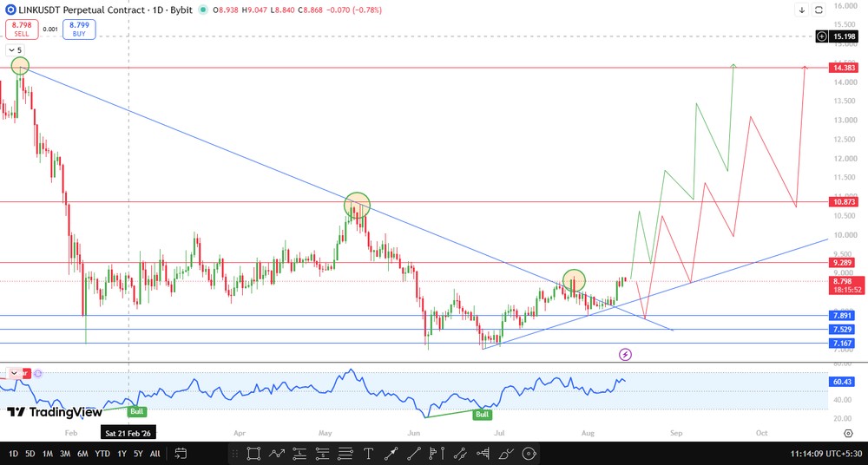Select the 3M time range
The image size is (868, 465).
point(65,454)
